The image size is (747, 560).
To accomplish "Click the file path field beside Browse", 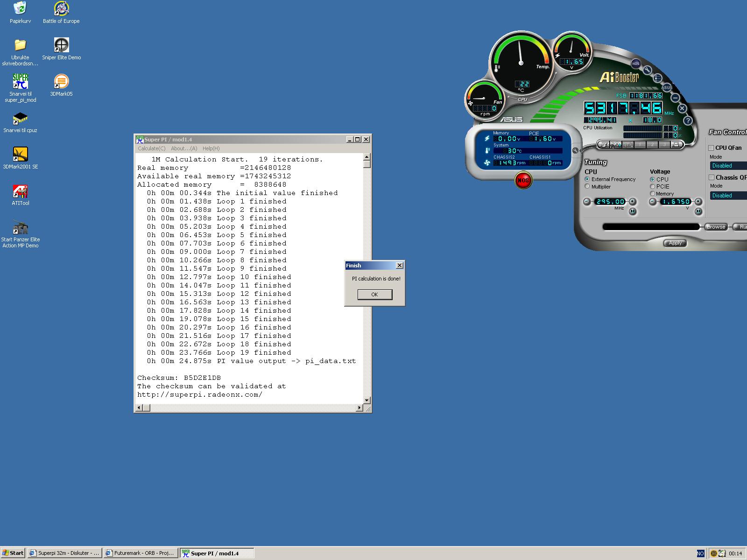I will (x=652, y=227).
